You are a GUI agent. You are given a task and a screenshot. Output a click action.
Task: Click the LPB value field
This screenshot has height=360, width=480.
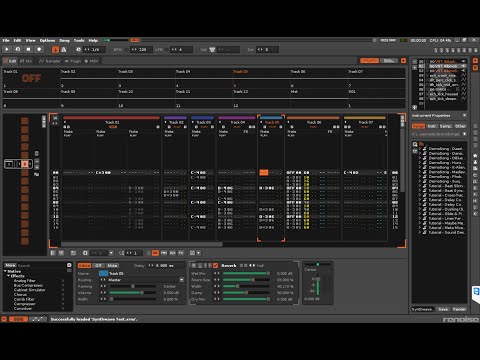[x=182, y=49]
